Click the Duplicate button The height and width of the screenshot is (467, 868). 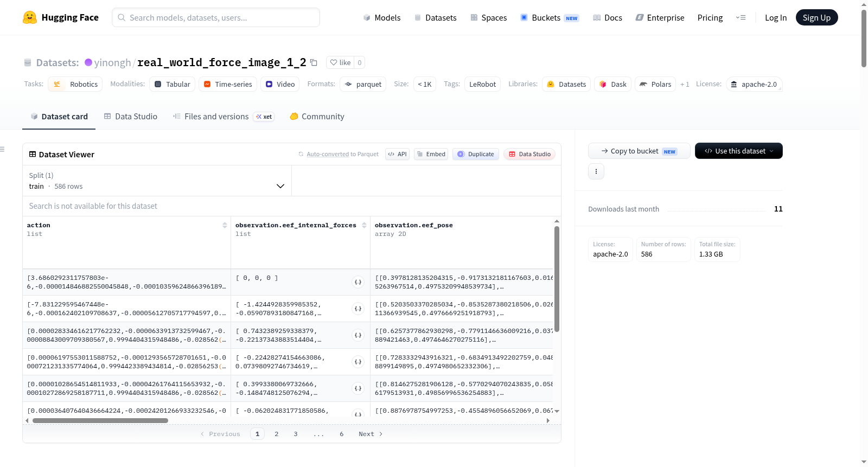tap(476, 154)
